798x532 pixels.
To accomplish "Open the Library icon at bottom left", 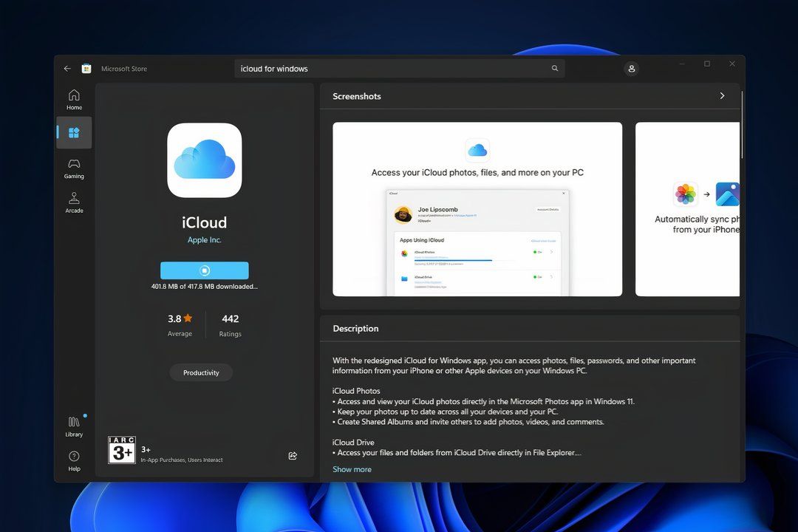I will [74, 427].
